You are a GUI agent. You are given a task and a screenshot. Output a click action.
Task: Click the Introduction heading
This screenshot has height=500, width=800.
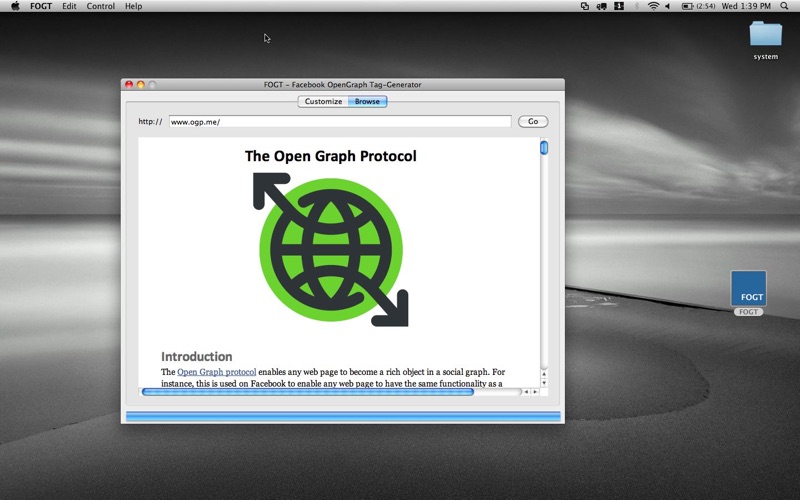196,356
